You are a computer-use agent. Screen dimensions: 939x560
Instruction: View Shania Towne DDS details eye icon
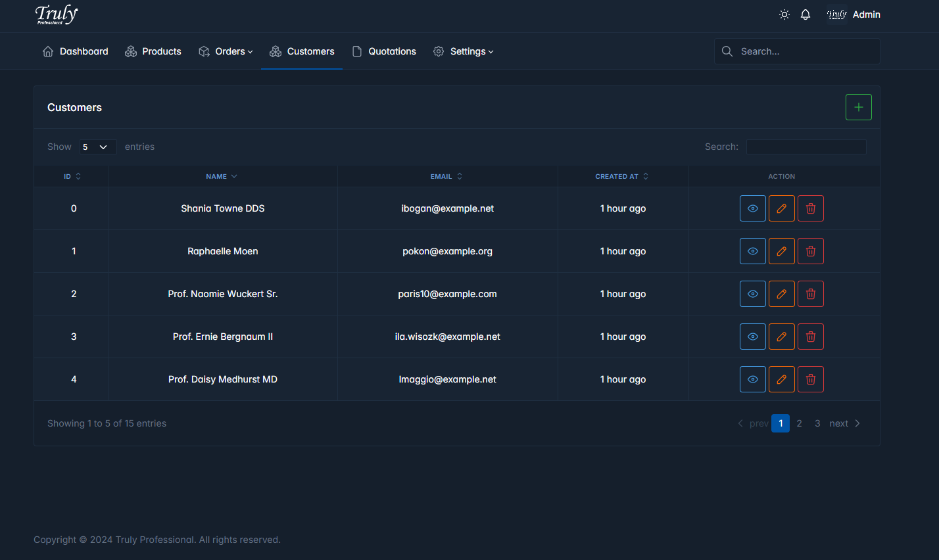752,208
